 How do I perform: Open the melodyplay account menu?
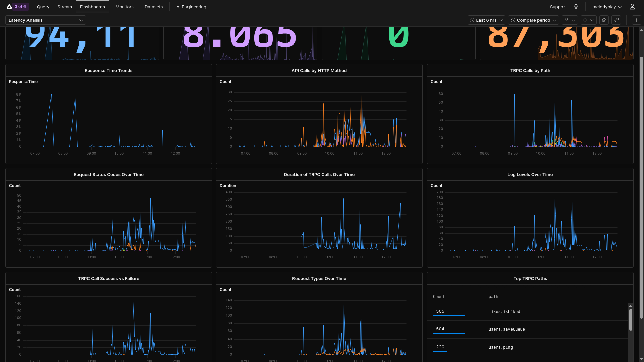click(x=606, y=7)
